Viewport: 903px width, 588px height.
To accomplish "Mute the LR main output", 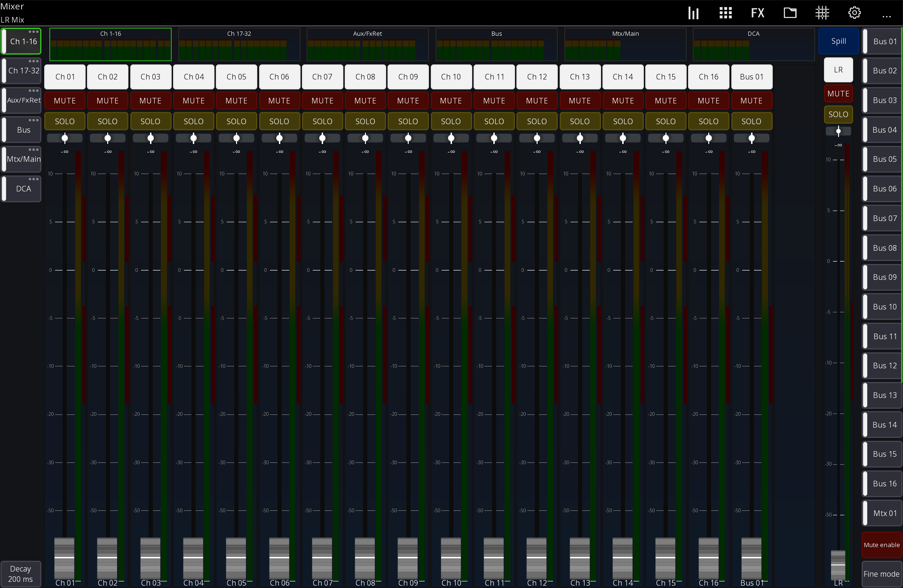I will (839, 94).
